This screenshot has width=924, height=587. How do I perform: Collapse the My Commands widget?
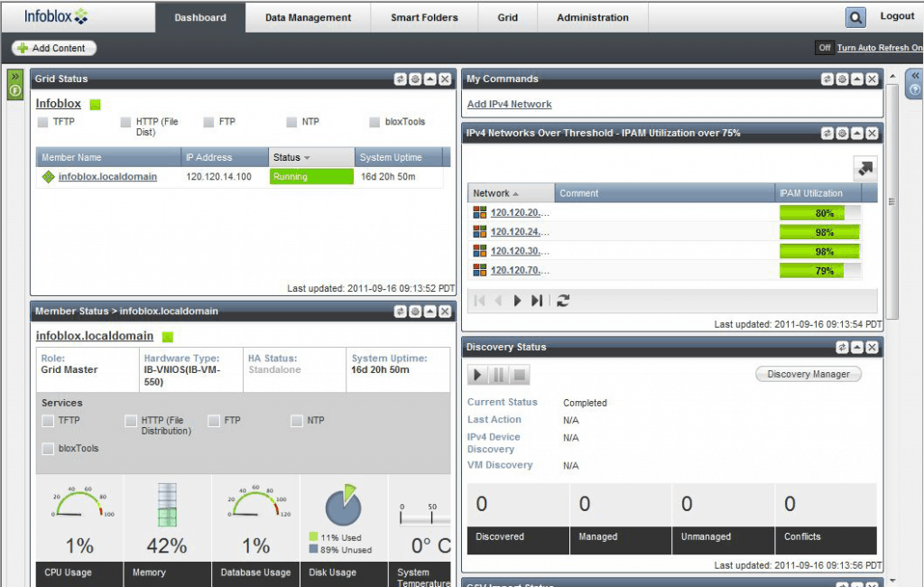coord(858,79)
